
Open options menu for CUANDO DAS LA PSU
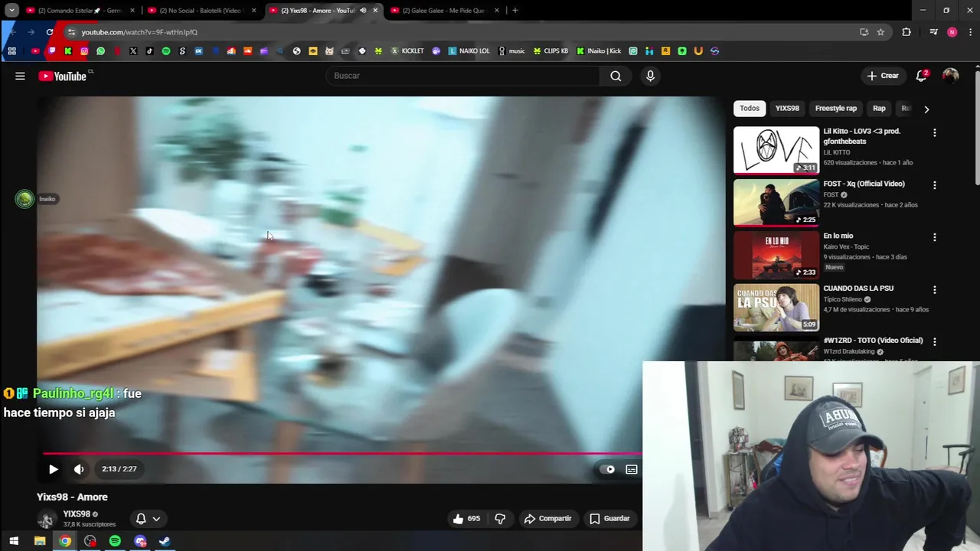[934, 290]
